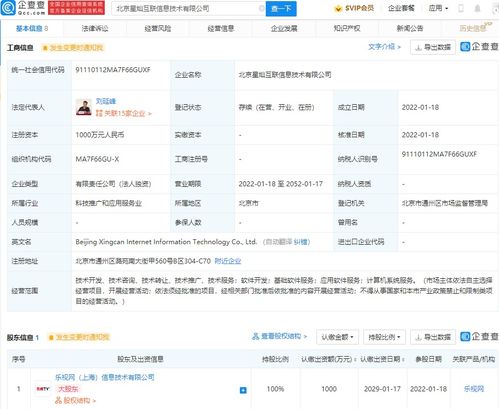Select business term 2022-01-18 至 2052-01-17
Image resolution: width=499 pixels, height=409 pixels.
click(280, 184)
